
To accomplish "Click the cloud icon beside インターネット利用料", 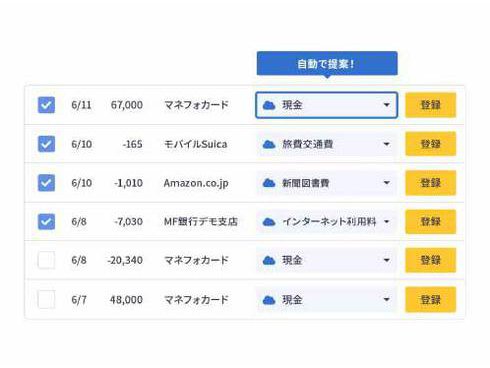I will (269, 222).
